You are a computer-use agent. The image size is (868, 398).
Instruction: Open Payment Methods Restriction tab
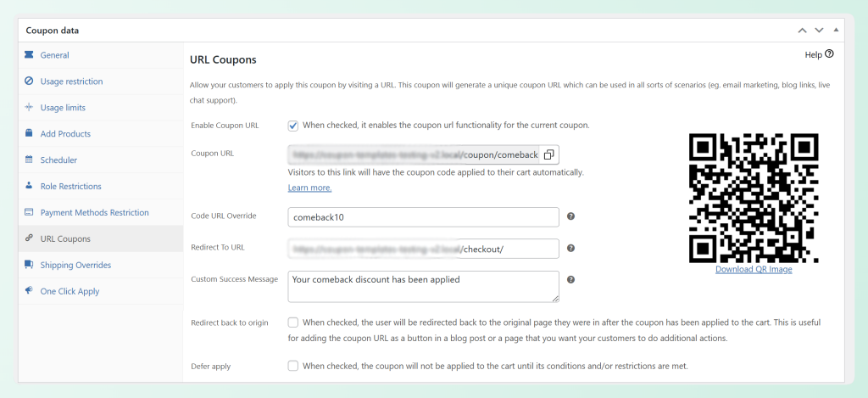tap(101, 212)
